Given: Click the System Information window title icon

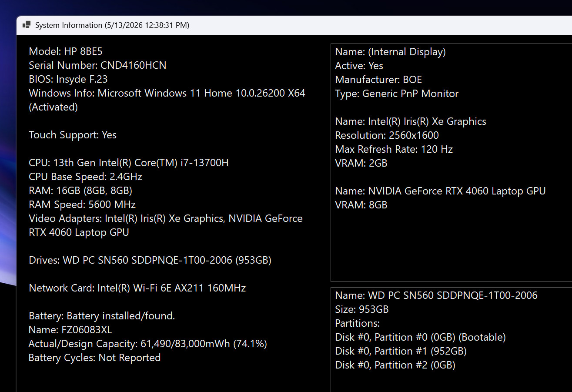Looking at the screenshot, I should click(27, 25).
